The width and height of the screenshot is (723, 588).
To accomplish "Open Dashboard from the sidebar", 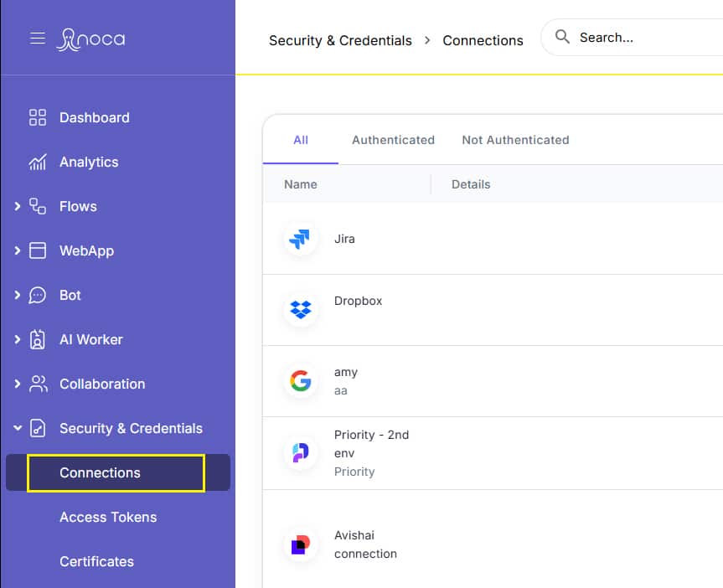I will 94,117.
